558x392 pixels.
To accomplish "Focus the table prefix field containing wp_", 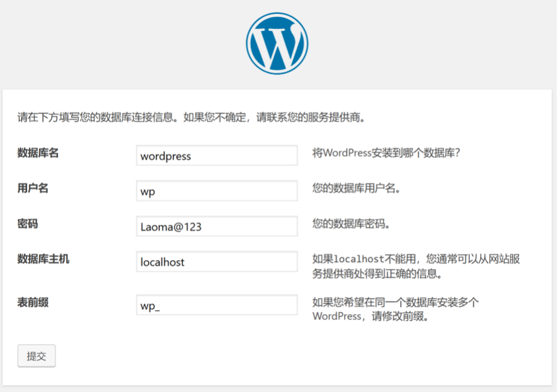I will click(217, 305).
